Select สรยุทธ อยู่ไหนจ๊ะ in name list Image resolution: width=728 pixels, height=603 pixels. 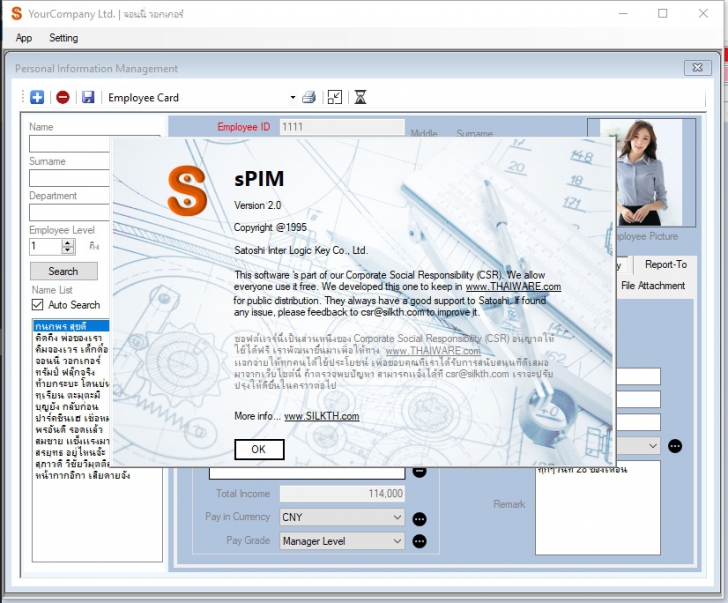(x=72, y=452)
